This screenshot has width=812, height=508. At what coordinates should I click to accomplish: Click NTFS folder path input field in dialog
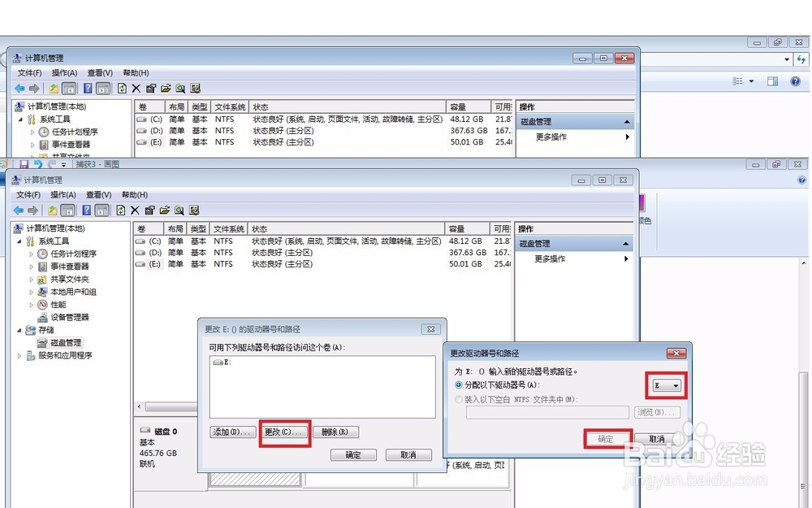tap(547, 412)
